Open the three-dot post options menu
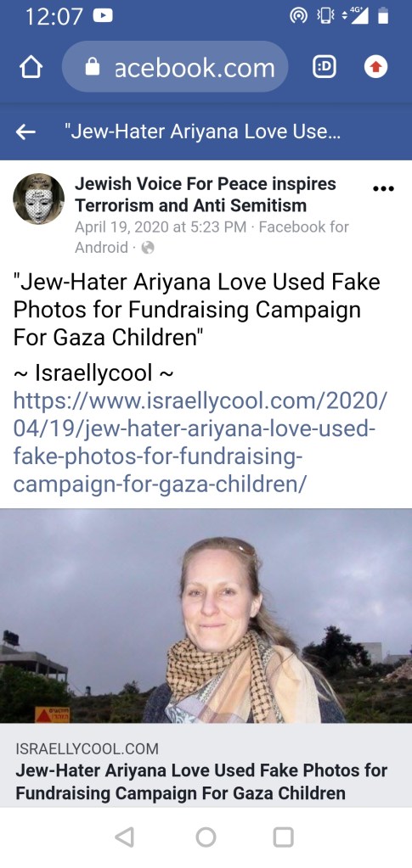This screenshot has width=412, height=868. [x=384, y=188]
